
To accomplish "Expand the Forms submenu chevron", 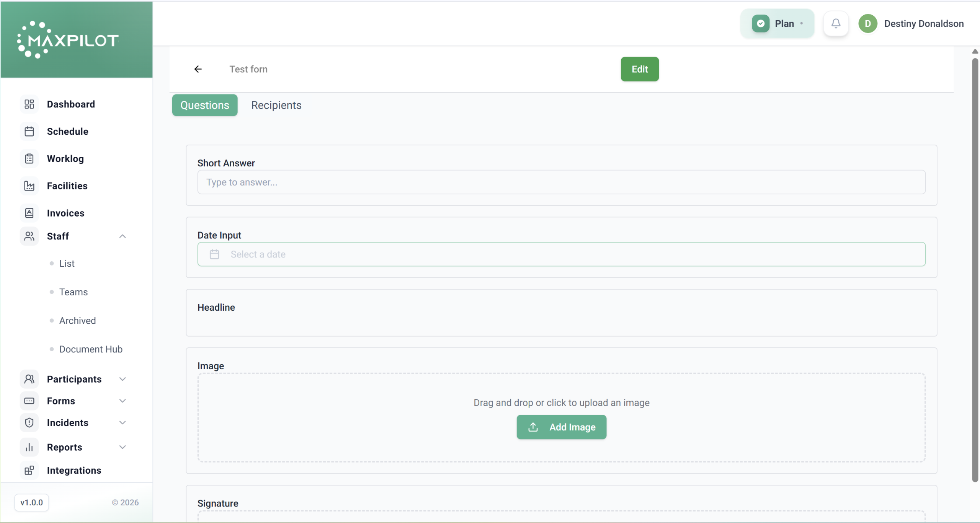I will [122, 401].
